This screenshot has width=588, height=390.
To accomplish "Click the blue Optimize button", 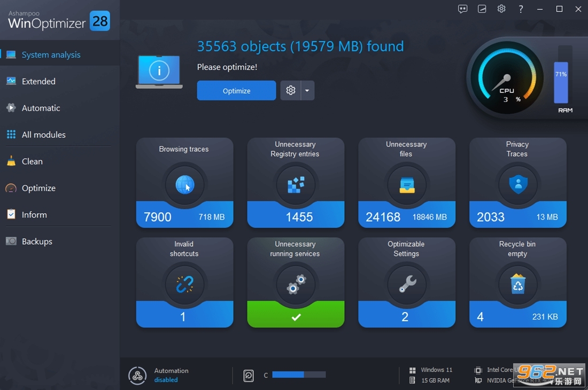I will [236, 91].
